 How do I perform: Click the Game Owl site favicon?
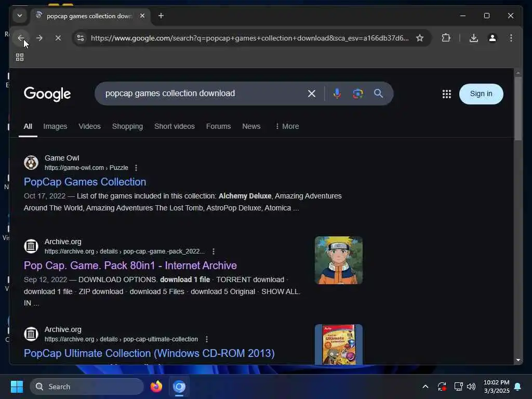click(31, 163)
